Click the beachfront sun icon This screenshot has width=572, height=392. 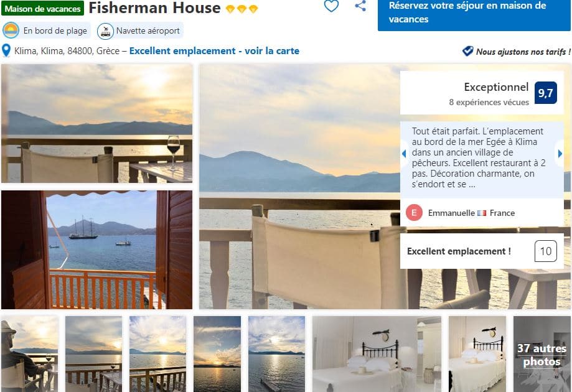(x=11, y=30)
